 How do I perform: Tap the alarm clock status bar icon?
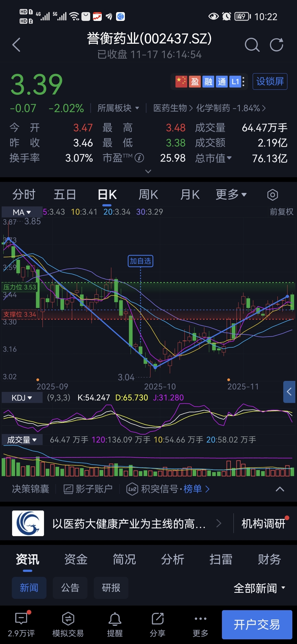pyautogui.click(x=227, y=17)
